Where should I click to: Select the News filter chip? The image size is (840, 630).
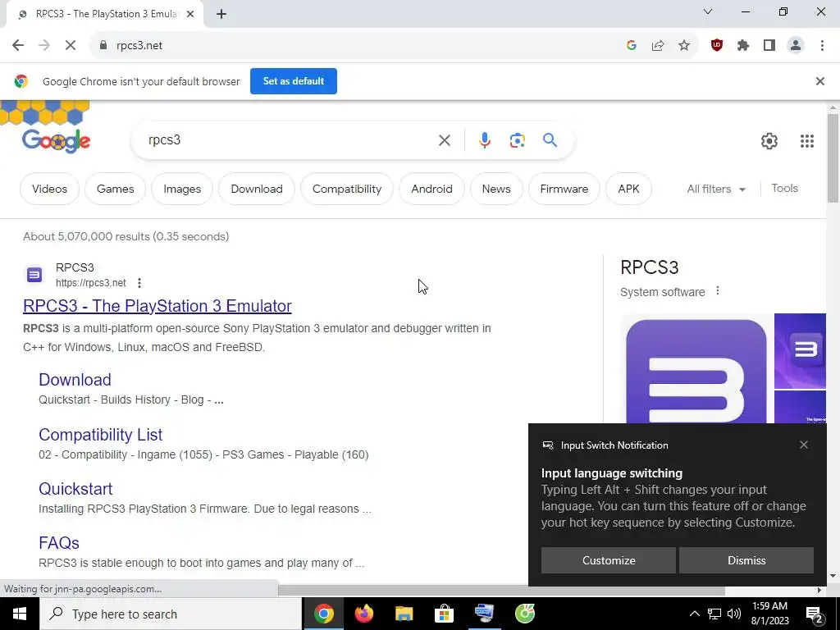pos(496,189)
